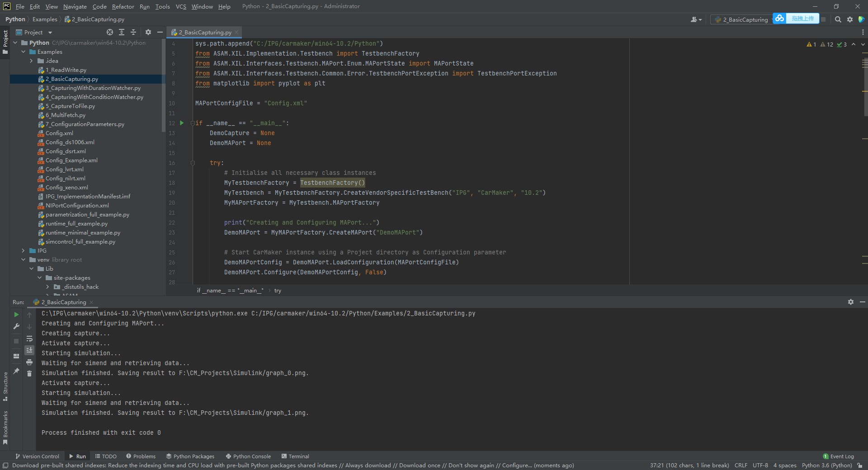Stop the running process icon

pos(16,341)
